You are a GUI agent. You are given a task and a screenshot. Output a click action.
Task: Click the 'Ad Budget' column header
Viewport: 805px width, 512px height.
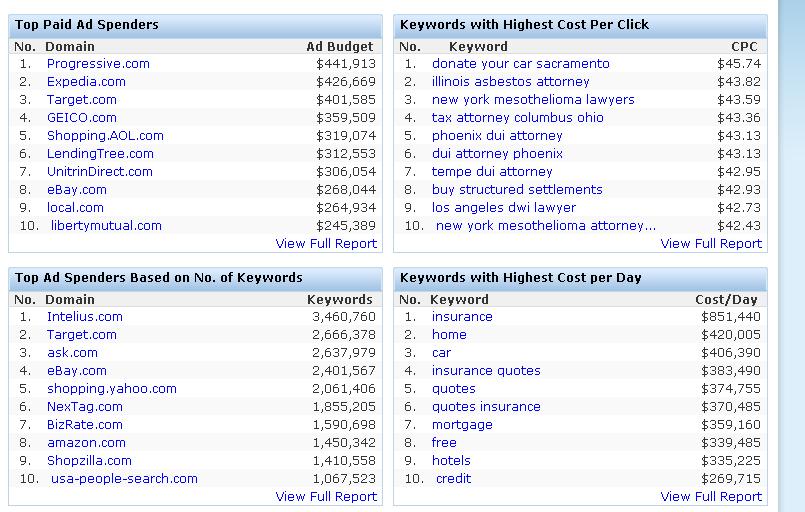tap(340, 46)
